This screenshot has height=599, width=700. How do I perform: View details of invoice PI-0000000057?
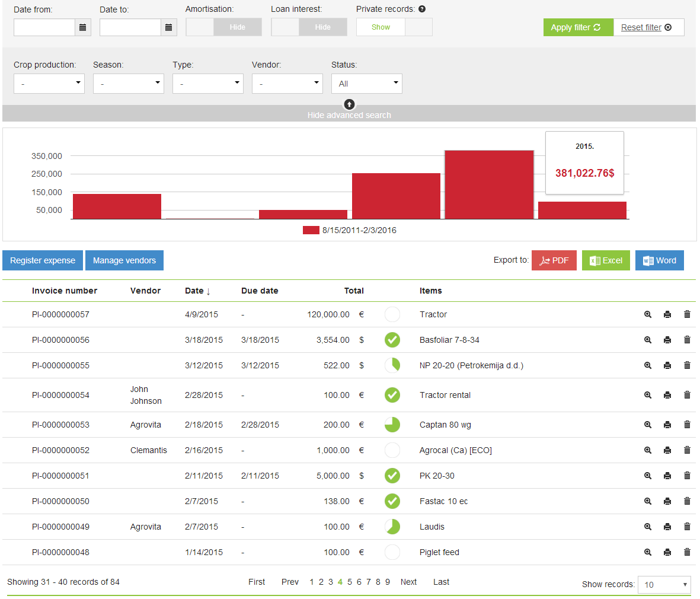click(x=648, y=314)
